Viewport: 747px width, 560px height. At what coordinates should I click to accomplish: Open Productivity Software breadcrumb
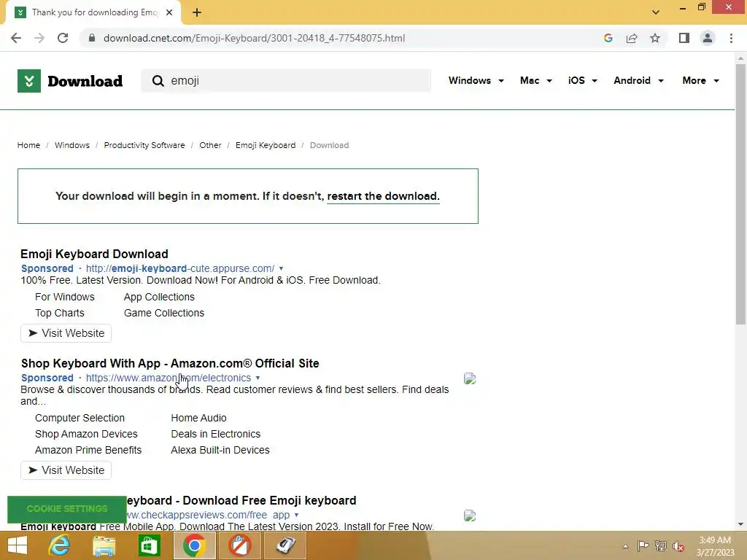pyautogui.click(x=144, y=145)
